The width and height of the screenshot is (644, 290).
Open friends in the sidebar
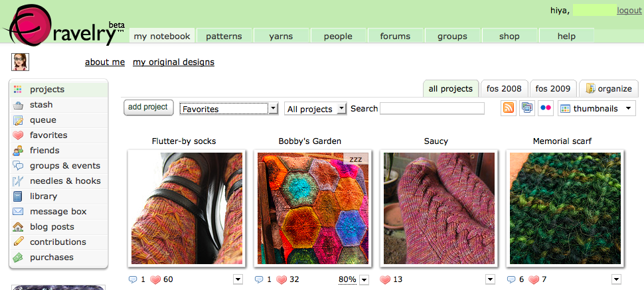point(58,151)
